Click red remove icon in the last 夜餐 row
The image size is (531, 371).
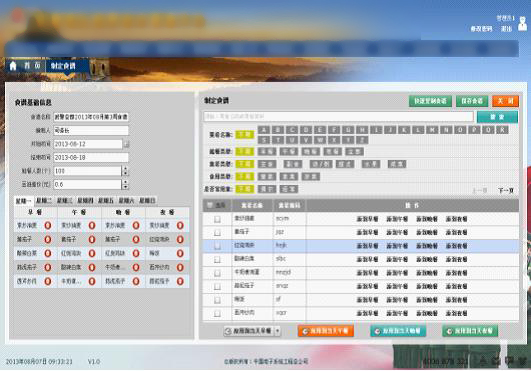(x=180, y=281)
